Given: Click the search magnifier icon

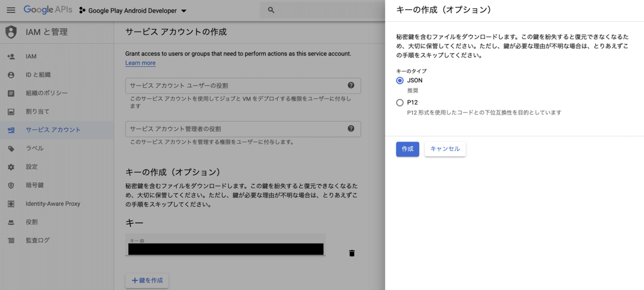Looking at the screenshot, I should click(x=271, y=10).
